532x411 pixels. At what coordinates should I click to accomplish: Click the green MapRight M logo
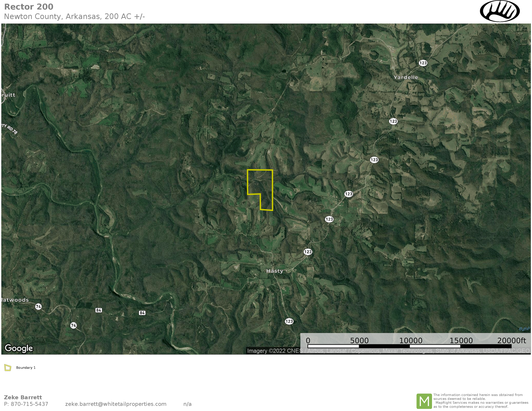tap(424, 401)
